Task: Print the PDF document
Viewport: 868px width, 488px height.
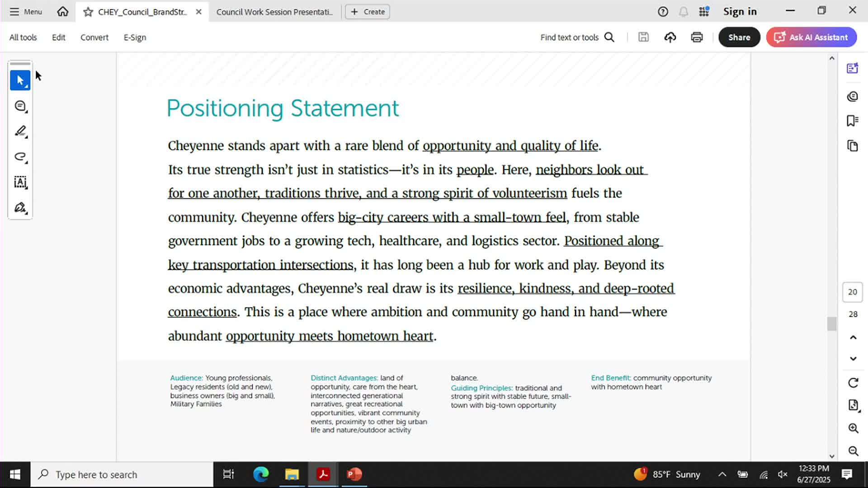Action: pyautogui.click(x=697, y=37)
